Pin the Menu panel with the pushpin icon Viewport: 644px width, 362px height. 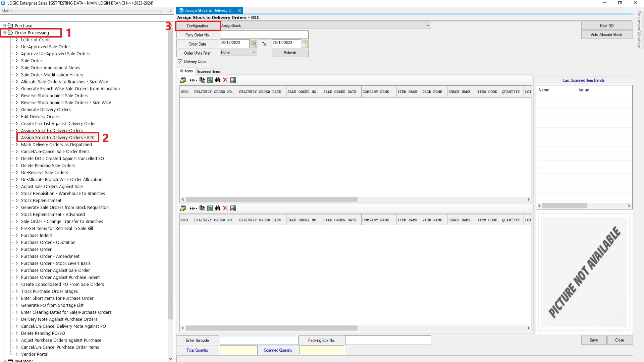(170, 11)
